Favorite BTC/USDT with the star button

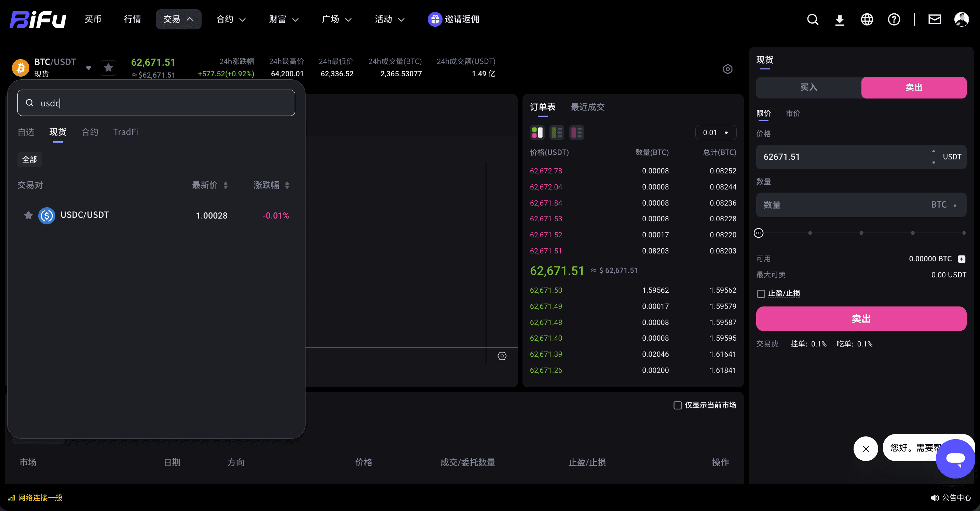[x=108, y=68]
